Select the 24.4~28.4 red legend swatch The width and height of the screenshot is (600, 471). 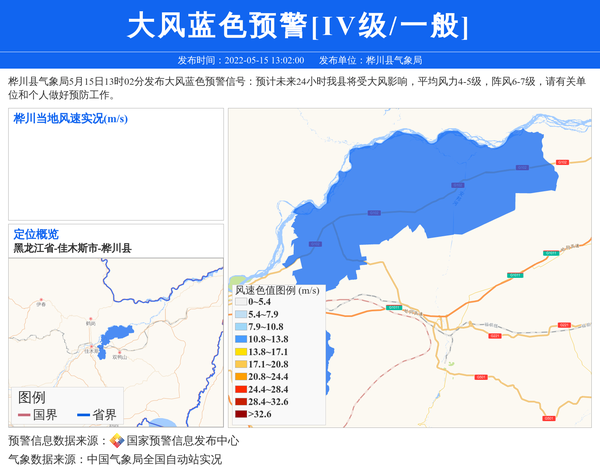coord(241,389)
